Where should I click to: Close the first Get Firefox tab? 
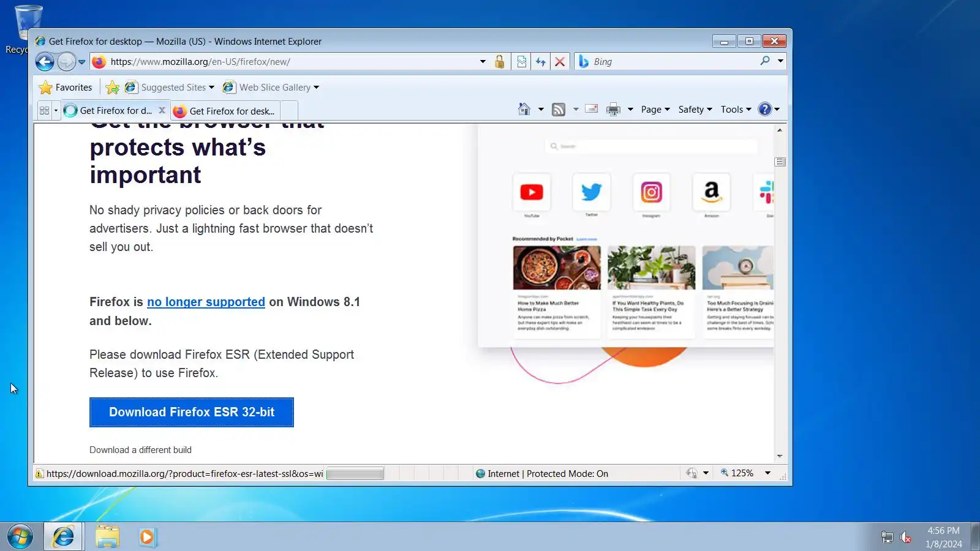(x=162, y=111)
